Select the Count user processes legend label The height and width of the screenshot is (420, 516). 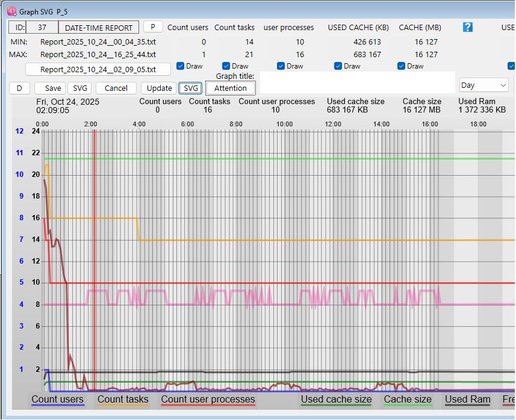[x=208, y=399]
